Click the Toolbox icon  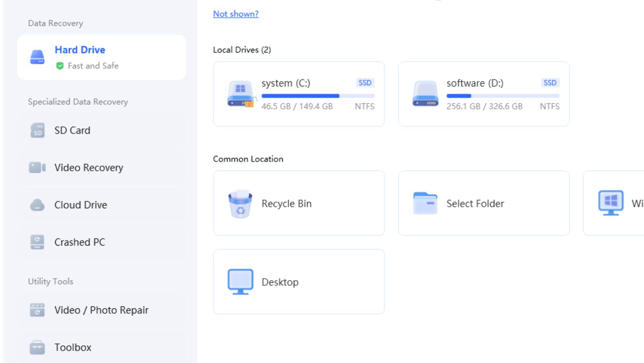(x=37, y=348)
